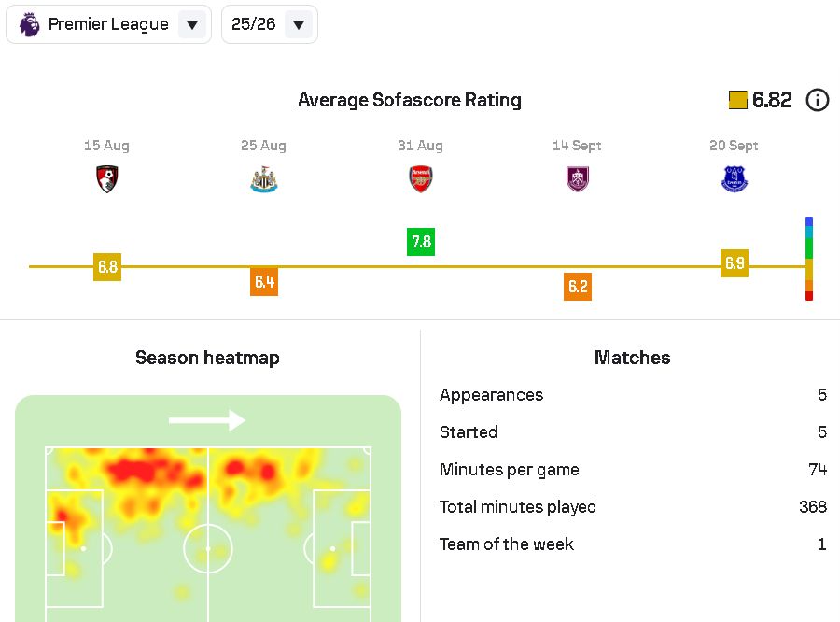Screen dimensions: 840x622
Task: Click the arrow icon on the heatmap
Action: point(207,420)
